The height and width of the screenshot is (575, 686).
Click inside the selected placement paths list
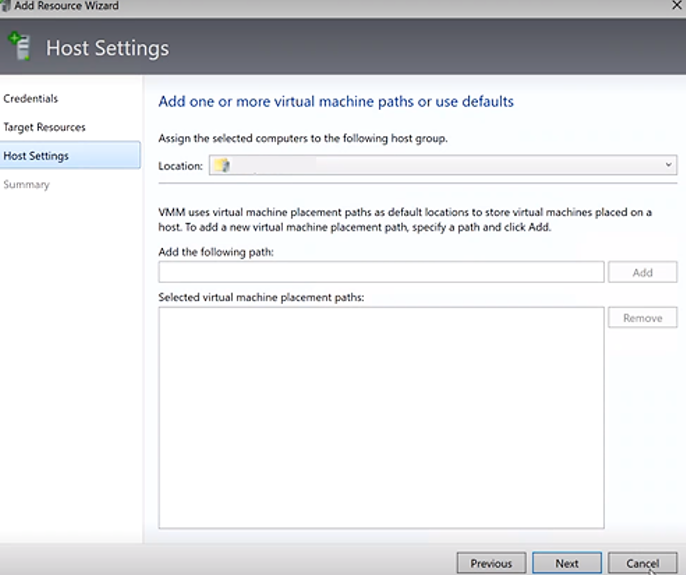pyautogui.click(x=380, y=417)
